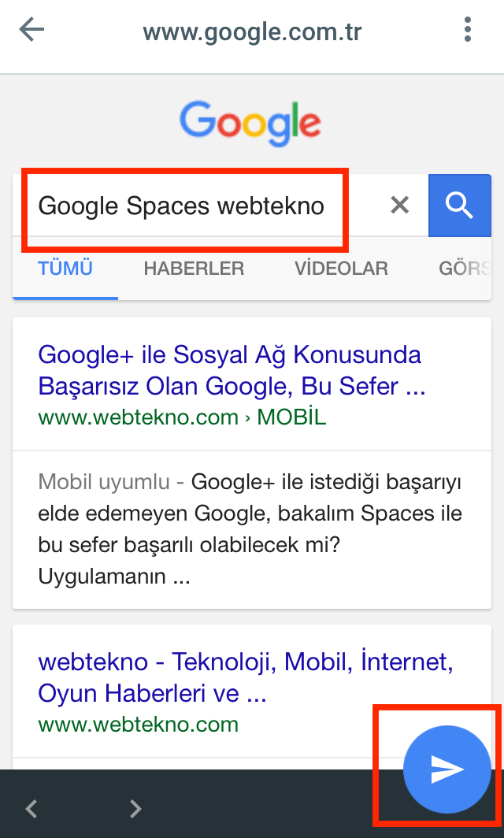This screenshot has height=838, width=504.
Task: Clear search text with the X icon
Action: (399, 205)
